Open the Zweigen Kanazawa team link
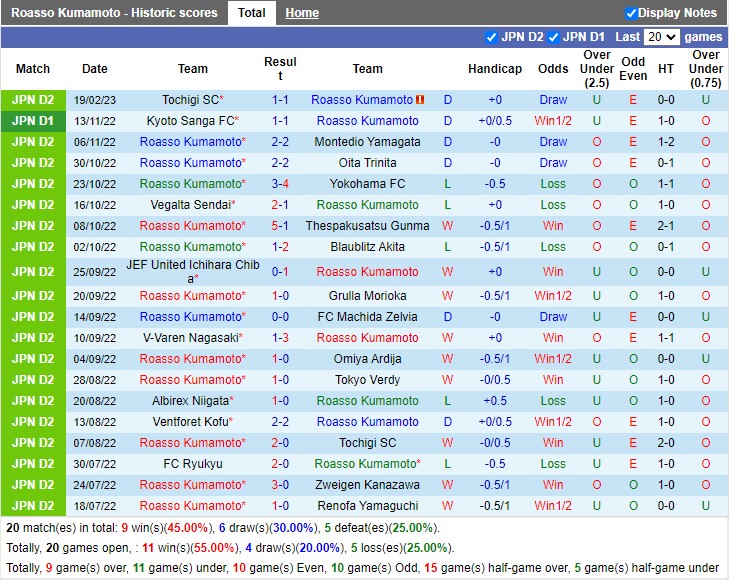Viewport: 729px width, 580px height. (367, 485)
